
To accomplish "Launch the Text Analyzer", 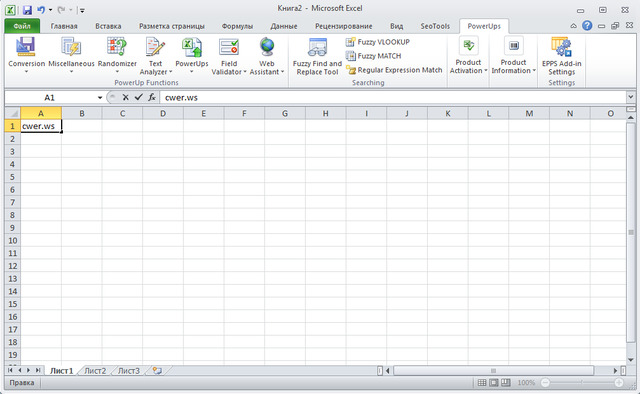I will pos(156,56).
